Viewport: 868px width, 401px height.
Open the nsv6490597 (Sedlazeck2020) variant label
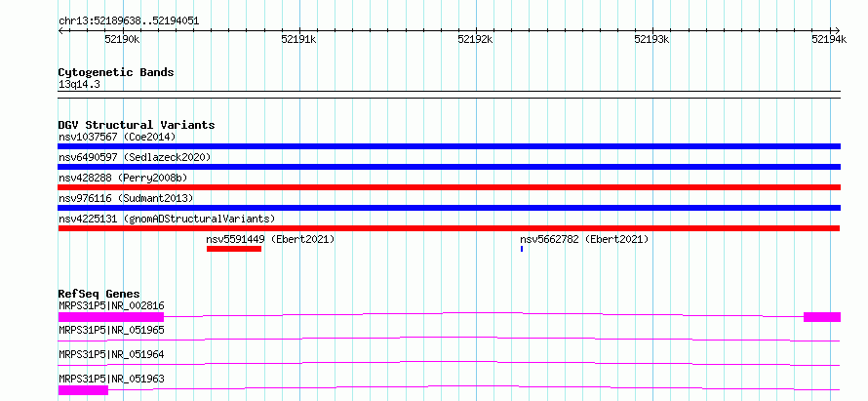click(x=135, y=157)
